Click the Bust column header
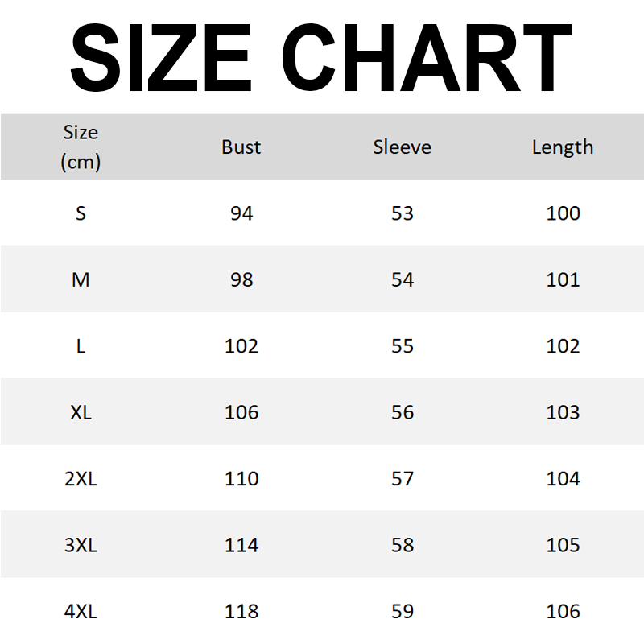 pyautogui.click(x=242, y=147)
